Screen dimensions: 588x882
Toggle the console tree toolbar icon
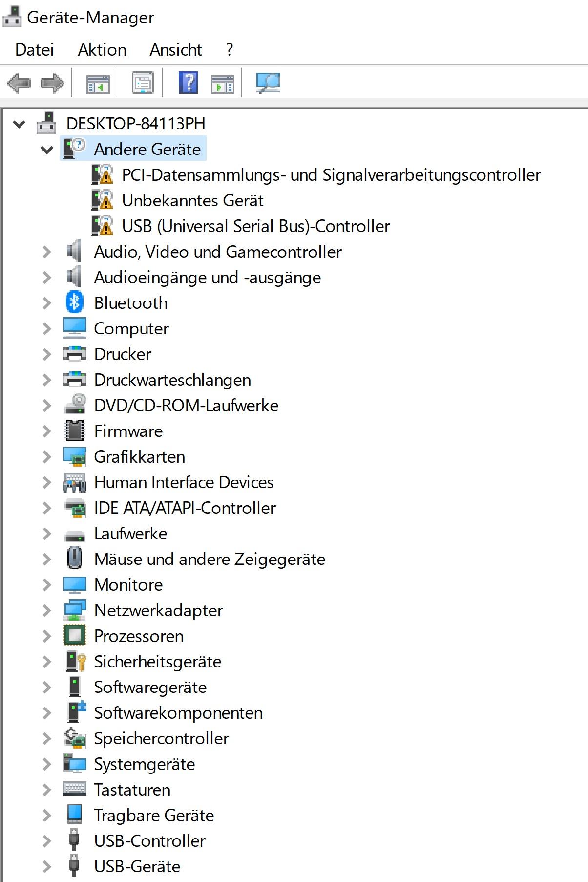pos(98,83)
